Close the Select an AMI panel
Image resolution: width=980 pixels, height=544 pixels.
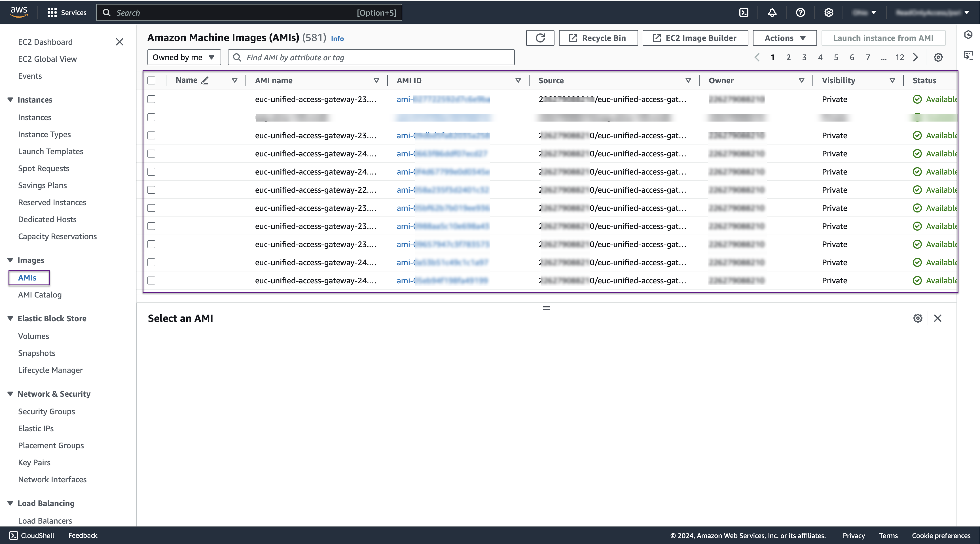(938, 318)
